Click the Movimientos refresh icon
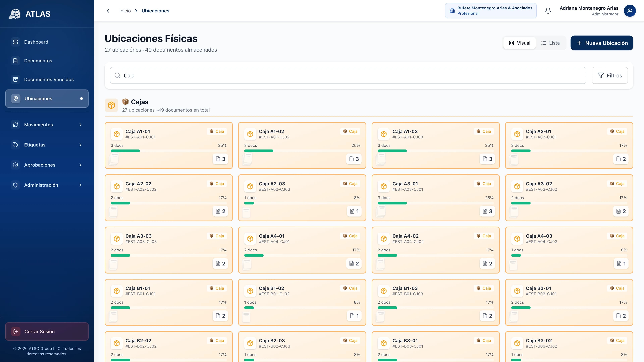The height and width of the screenshot is (362, 644). click(15, 125)
